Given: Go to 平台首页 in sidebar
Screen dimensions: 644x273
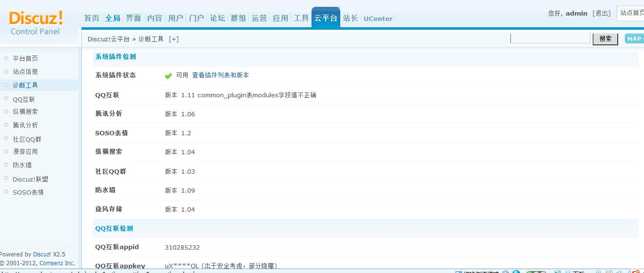Looking at the screenshot, I should coord(25,58).
